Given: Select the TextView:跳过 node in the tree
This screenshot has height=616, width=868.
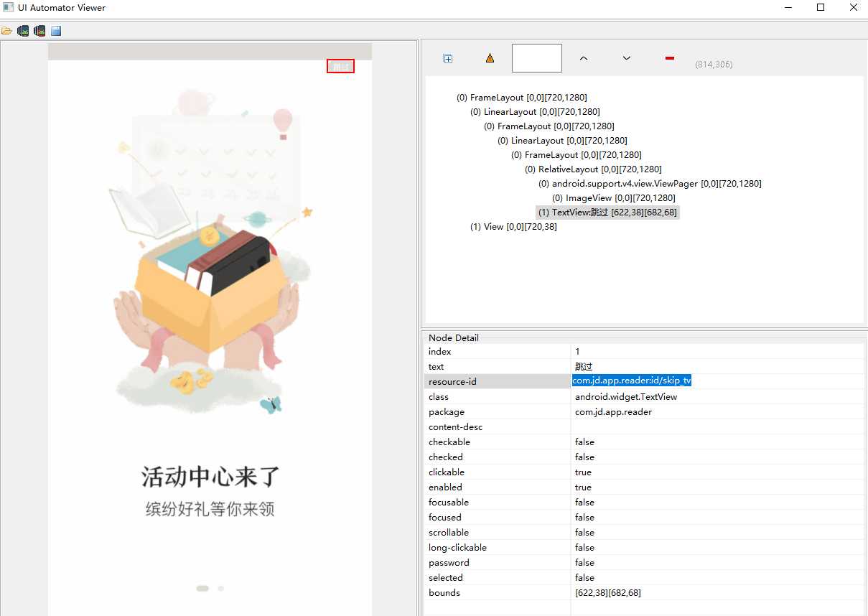Looking at the screenshot, I should pyautogui.click(x=607, y=212).
